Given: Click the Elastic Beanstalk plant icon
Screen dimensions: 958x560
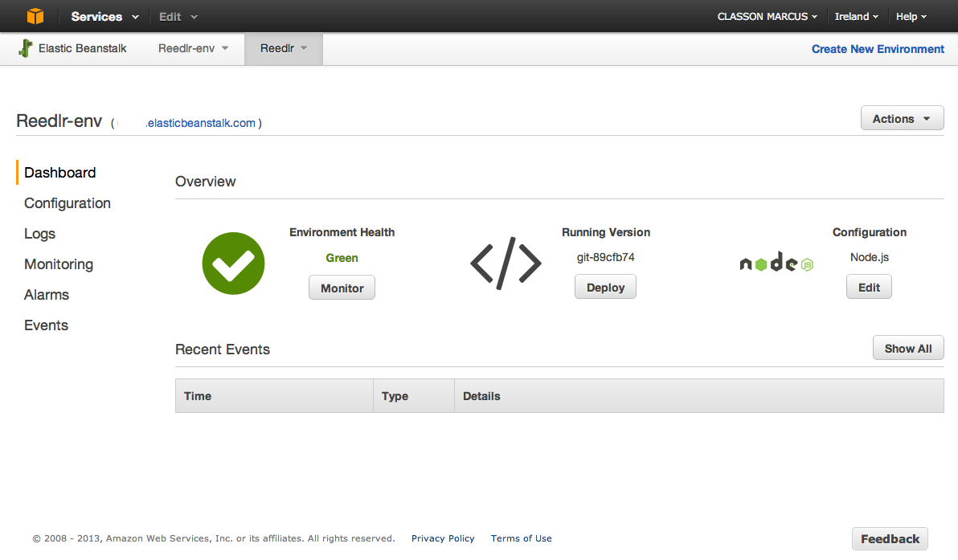Looking at the screenshot, I should pyautogui.click(x=26, y=48).
